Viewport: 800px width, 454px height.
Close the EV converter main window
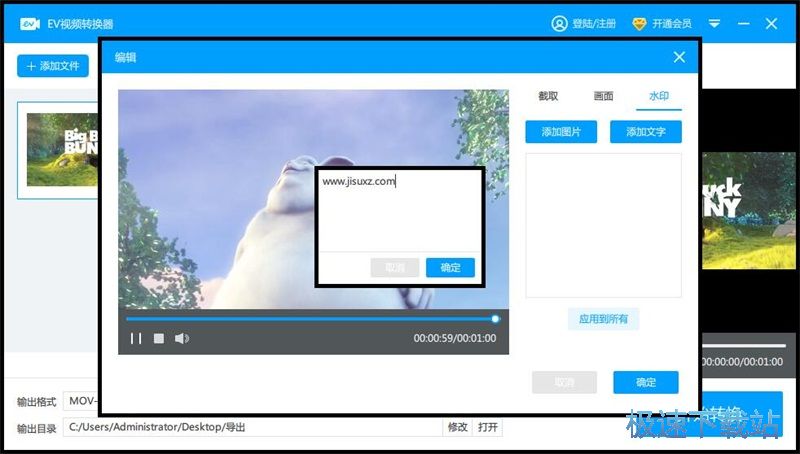pyautogui.click(x=771, y=23)
